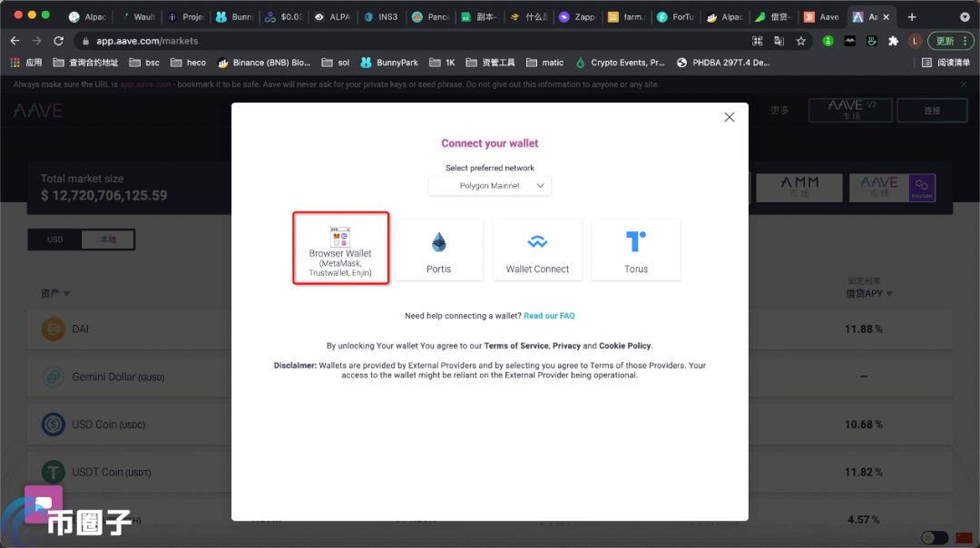Open the heco bookmark folder
Image resolution: width=980 pixels, height=548 pixels.
[188, 63]
